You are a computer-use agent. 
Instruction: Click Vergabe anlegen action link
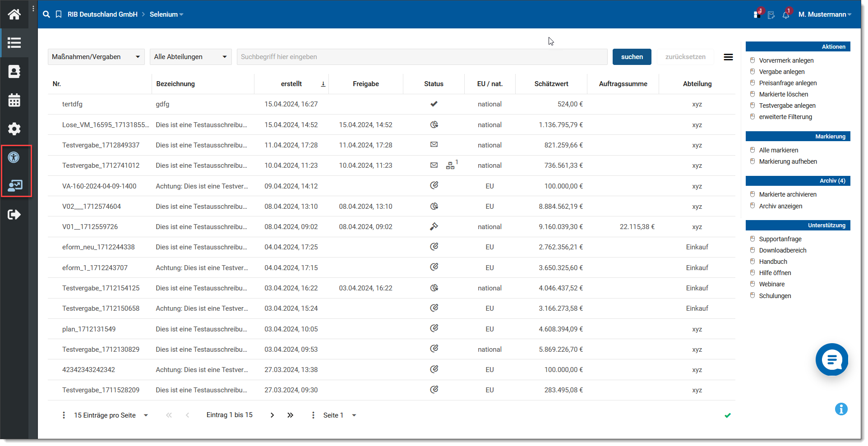click(x=781, y=72)
